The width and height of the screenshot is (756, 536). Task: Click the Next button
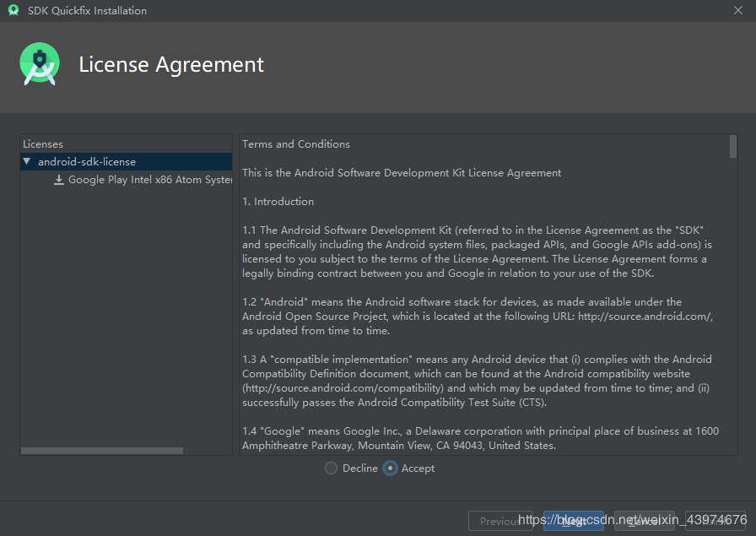[573, 521]
